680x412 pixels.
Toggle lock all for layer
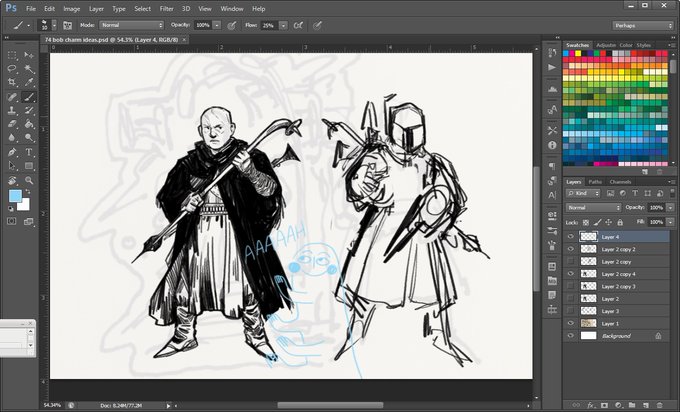pyautogui.click(x=620, y=222)
